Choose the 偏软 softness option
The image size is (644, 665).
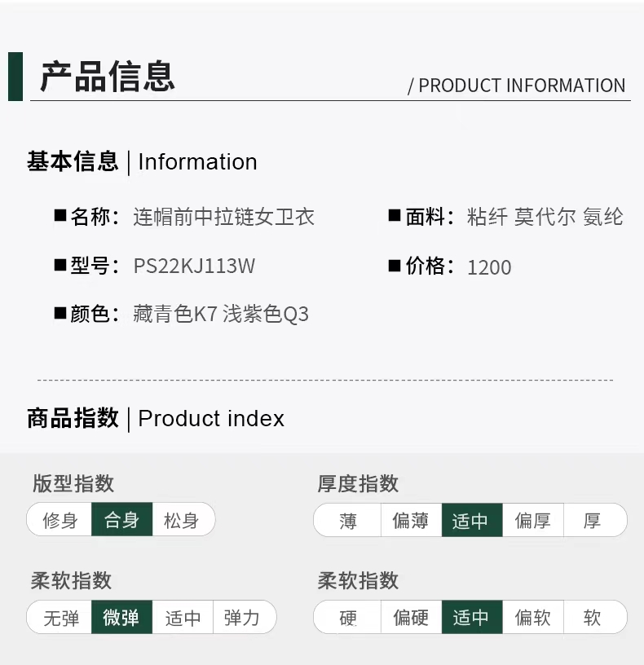point(532,618)
